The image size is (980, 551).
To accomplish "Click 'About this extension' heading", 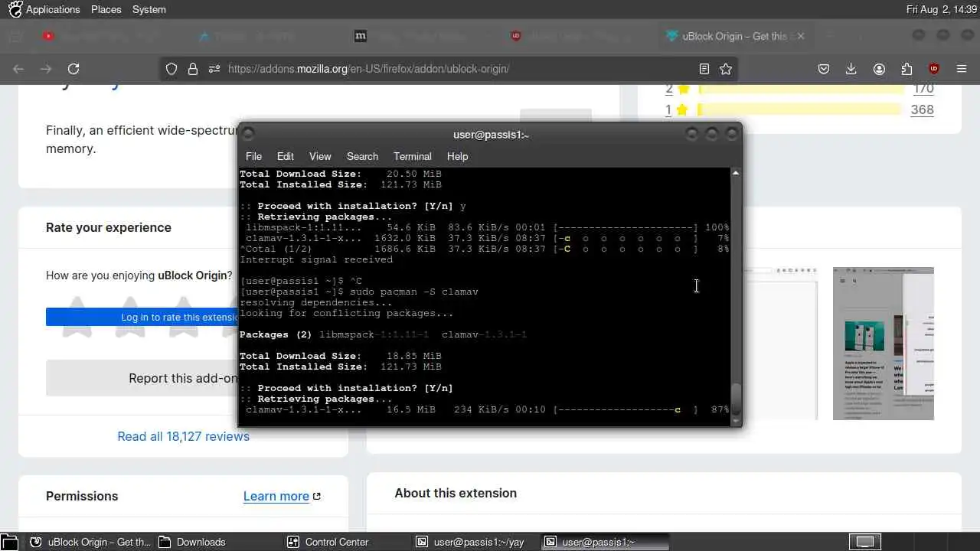I will coord(456,493).
